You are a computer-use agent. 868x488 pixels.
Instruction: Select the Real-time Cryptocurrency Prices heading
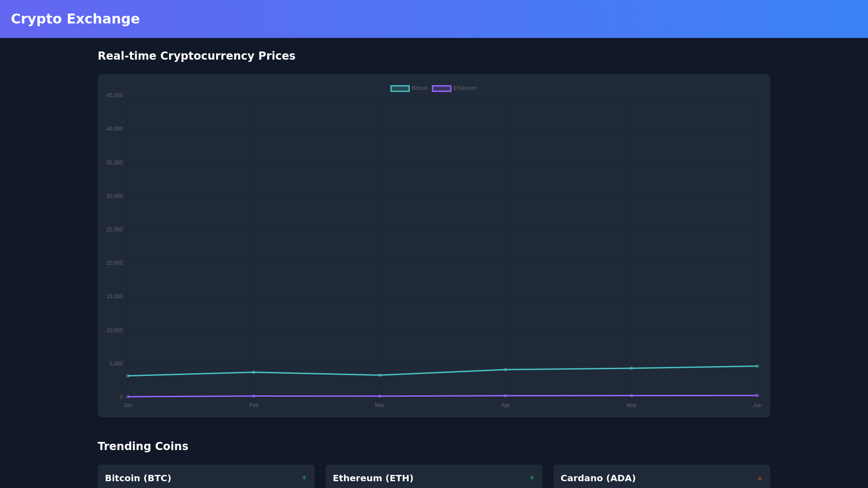[197, 56]
